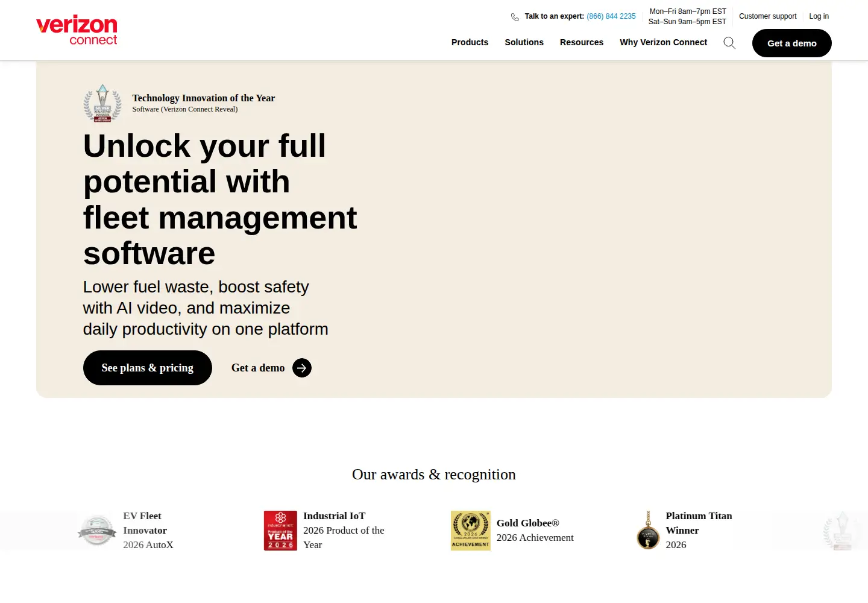Open the Resources menu
Image resolution: width=868 pixels, height=603 pixels.
point(582,42)
